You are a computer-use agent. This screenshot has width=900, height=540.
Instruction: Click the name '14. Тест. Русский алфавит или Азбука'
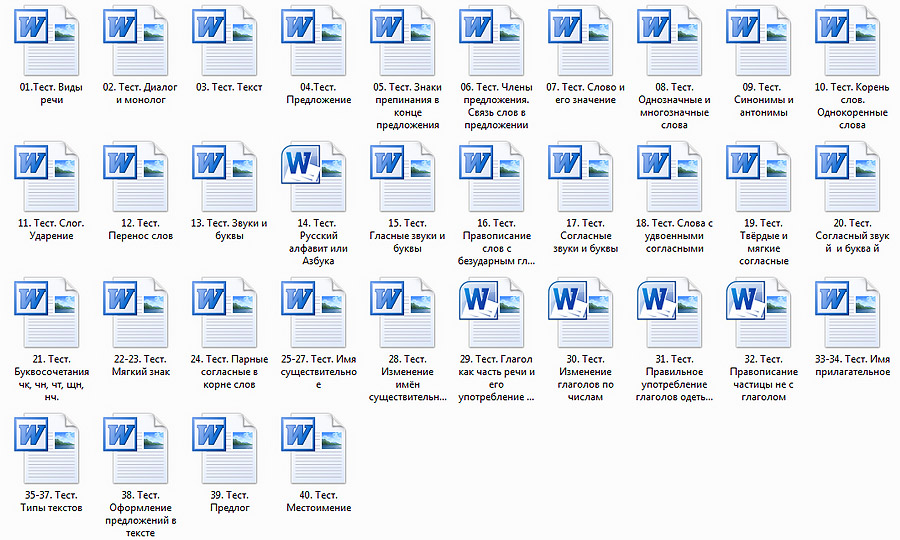(319, 242)
